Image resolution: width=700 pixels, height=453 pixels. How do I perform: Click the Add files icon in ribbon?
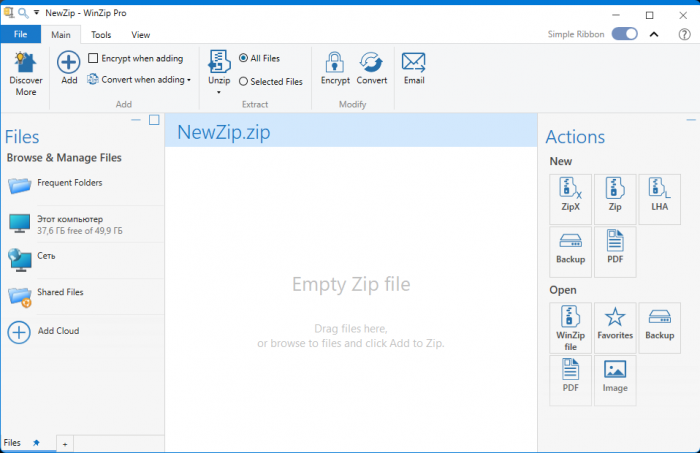tap(69, 64)
